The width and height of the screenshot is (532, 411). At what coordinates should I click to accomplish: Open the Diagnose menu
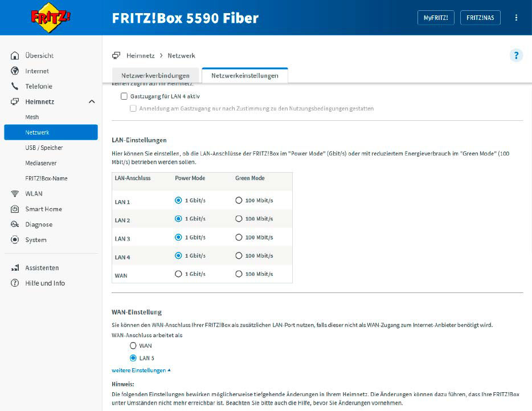(x=39, y=224)
